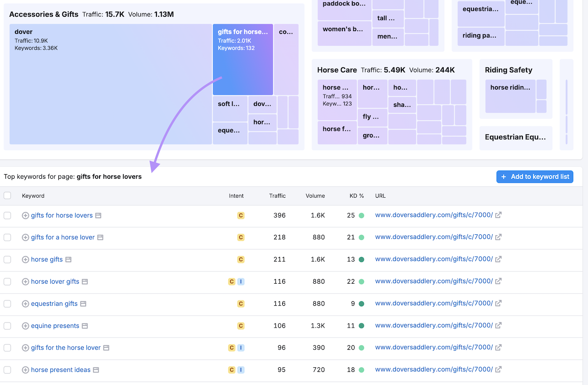Open external link icon in 'horse present ideas' row

(498, 370)
